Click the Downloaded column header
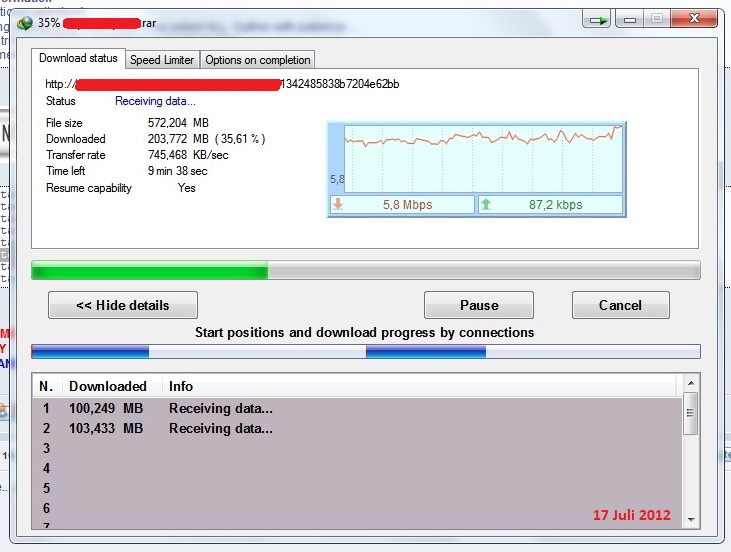 (x=112, y=386)
